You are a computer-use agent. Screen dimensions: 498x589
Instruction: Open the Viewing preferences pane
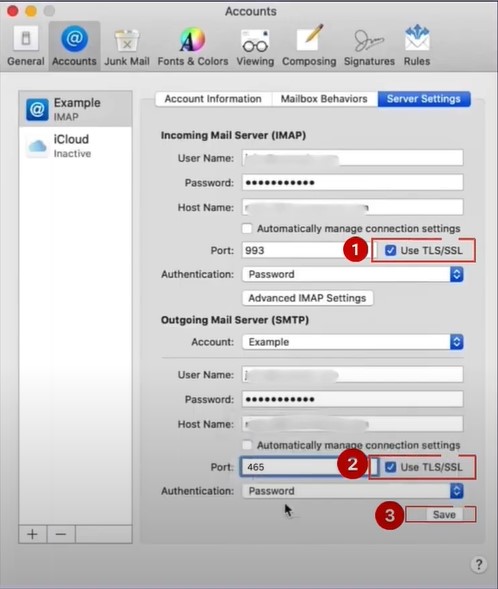[x=255, y=47]
